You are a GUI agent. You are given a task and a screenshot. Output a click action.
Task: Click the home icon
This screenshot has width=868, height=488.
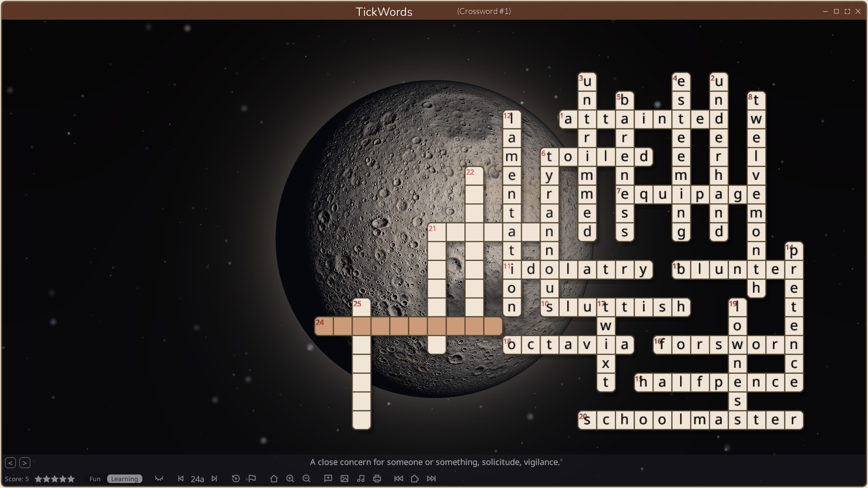(x=274, y=479)
